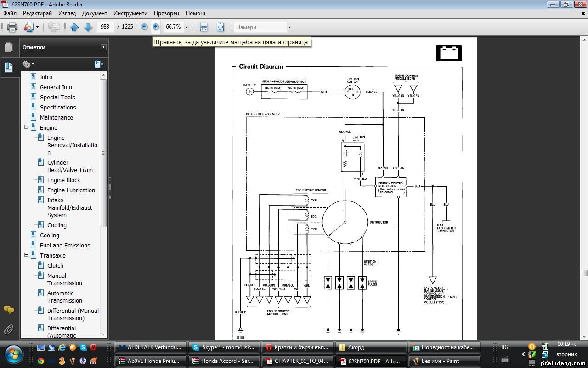Open the Инструменти menu

pos(130,13)
